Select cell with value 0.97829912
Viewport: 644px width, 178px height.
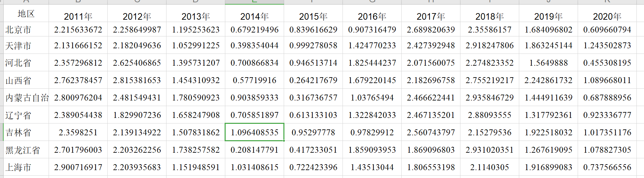click(372, 132)
